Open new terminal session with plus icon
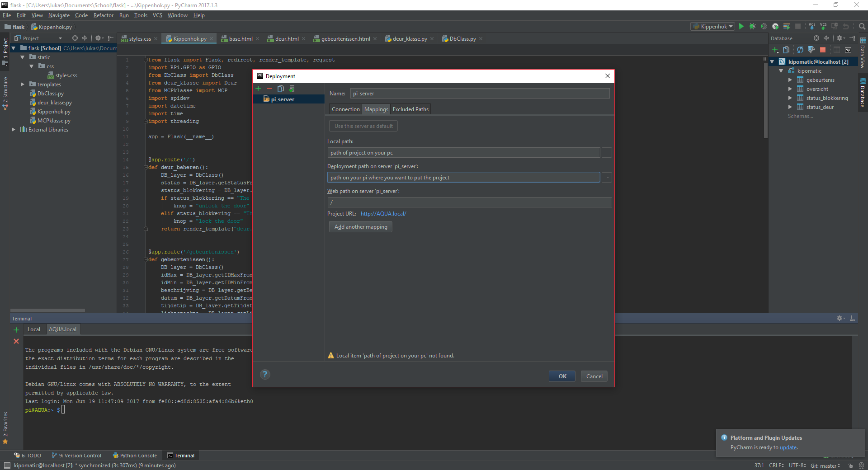This screenshot has height=470, width=868. tap(16, 330)
